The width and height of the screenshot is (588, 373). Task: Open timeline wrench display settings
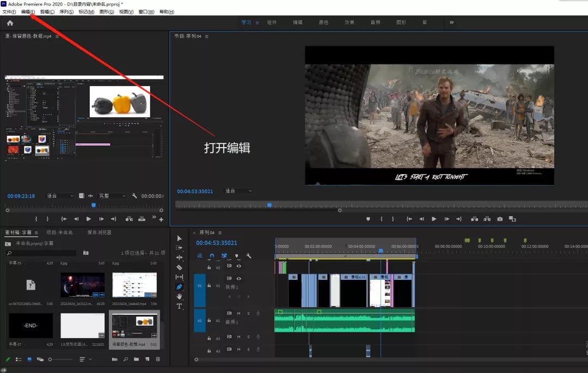tap(248, 255)
